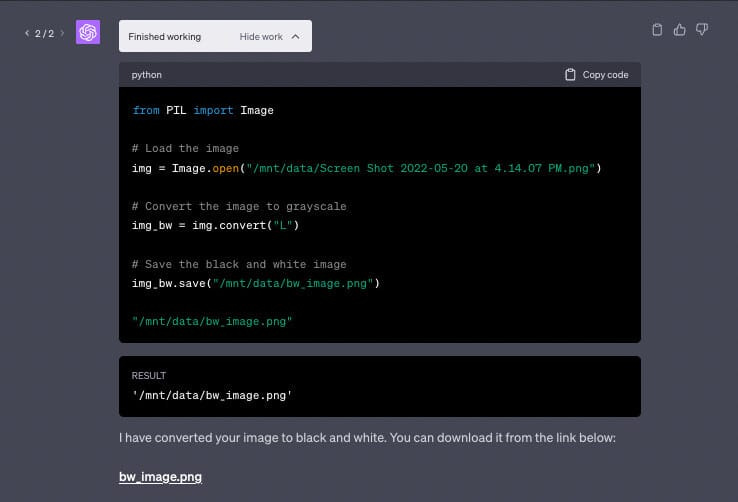
Task: Click the ChatGPT avatar logo
Action: coord(88,32)
